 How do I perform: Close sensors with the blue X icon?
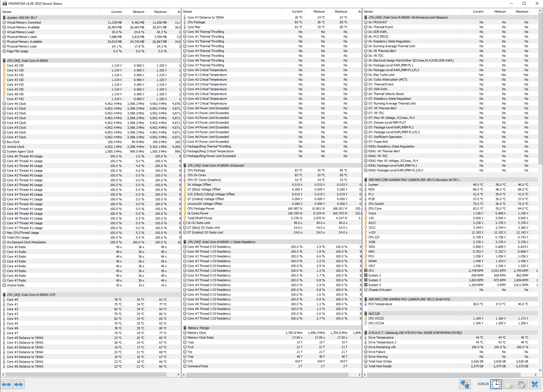(535, 384)
